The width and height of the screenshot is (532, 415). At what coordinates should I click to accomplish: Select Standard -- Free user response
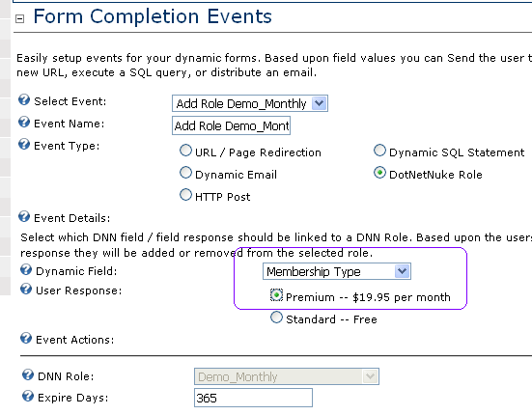(276, 318)
